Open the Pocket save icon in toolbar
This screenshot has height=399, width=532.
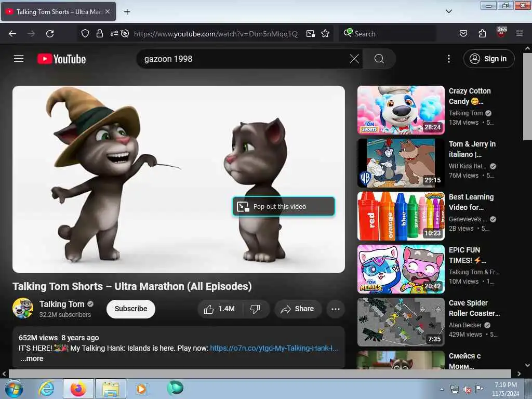click(x=463, y=34)
